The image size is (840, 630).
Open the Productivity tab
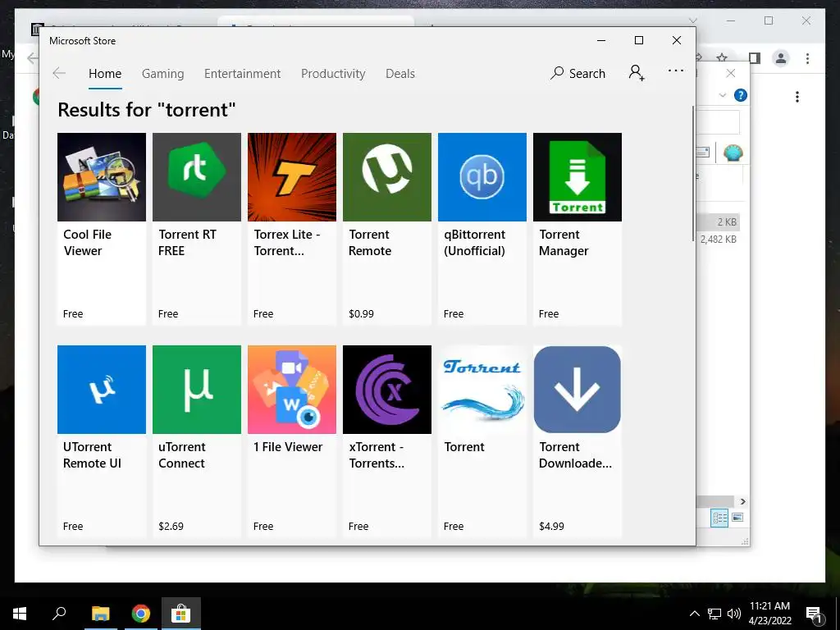coord(333,73)
